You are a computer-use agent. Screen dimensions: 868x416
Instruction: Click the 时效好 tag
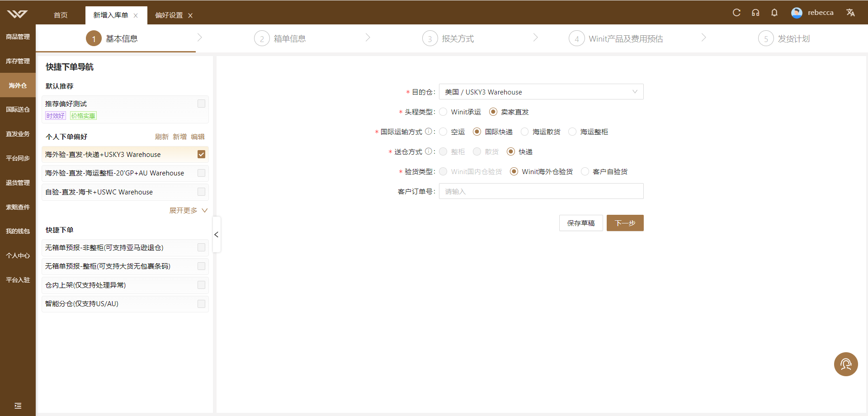click(x=55, y=116)
